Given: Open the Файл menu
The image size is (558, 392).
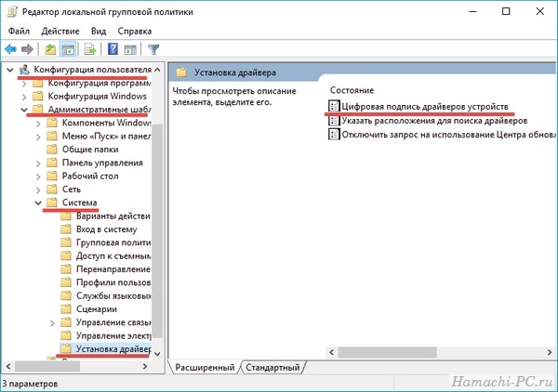Looking at the screenshot, I should [19, 31].
